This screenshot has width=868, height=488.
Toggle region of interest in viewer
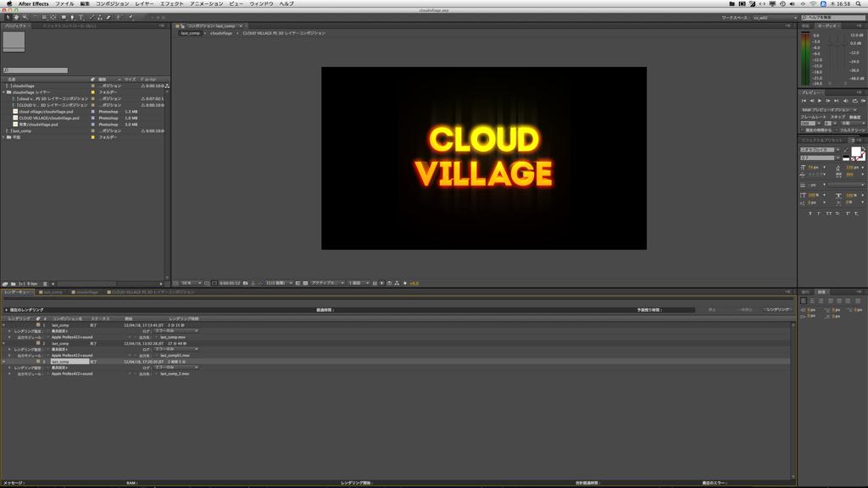pos(298,283)
